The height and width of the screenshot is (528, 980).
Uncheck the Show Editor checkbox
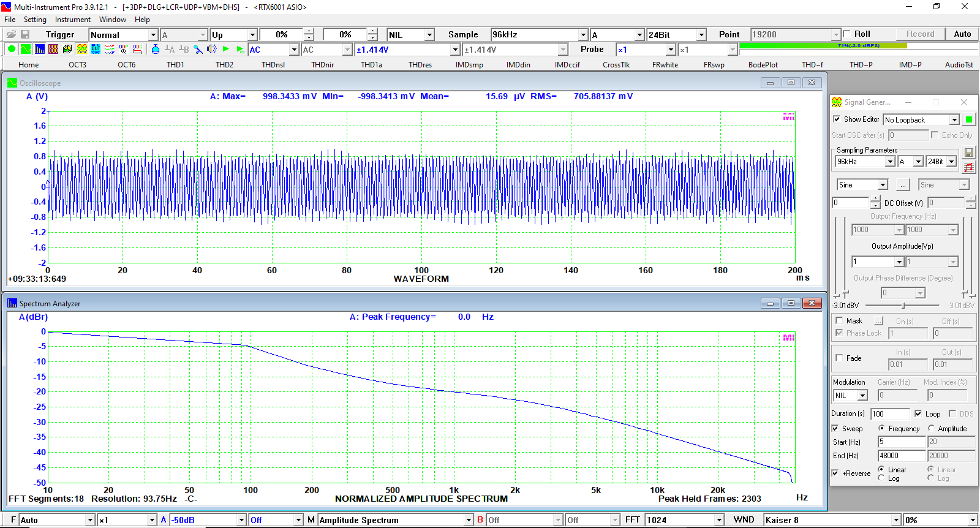click(837, 119)
